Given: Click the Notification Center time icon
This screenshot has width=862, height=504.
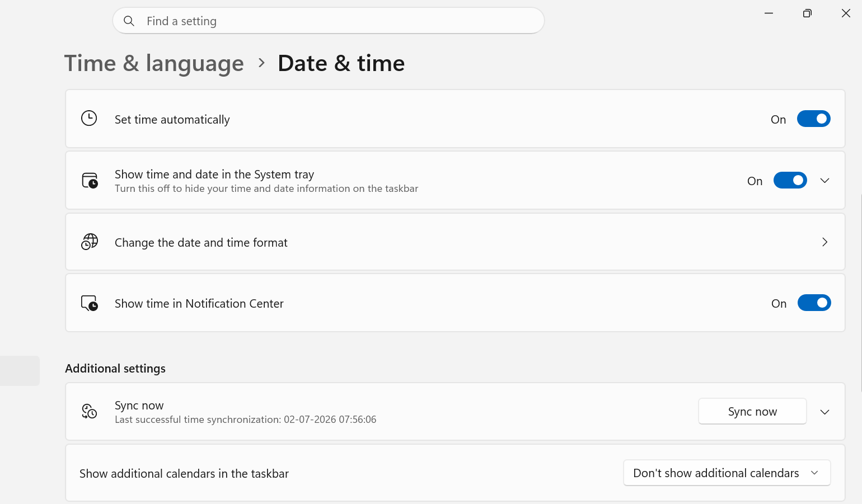Looking at the screenshot, I should [x=90, y=303].
